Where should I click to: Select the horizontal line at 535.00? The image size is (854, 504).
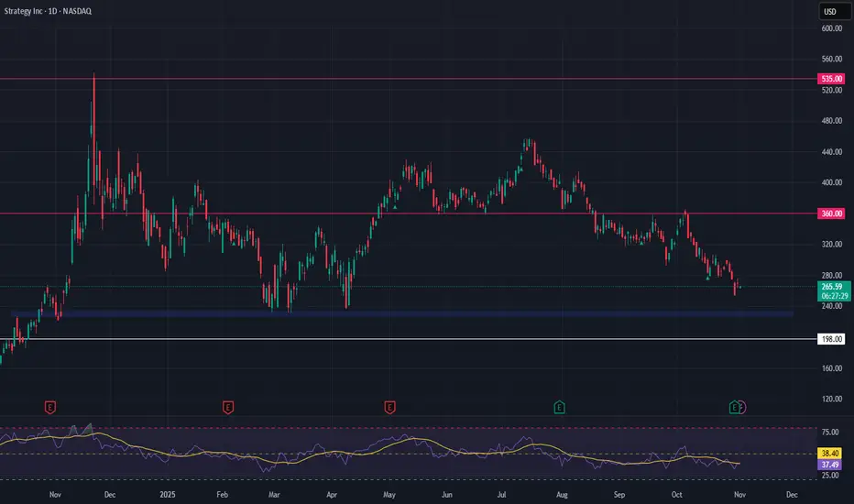click(x=409, y=79)
